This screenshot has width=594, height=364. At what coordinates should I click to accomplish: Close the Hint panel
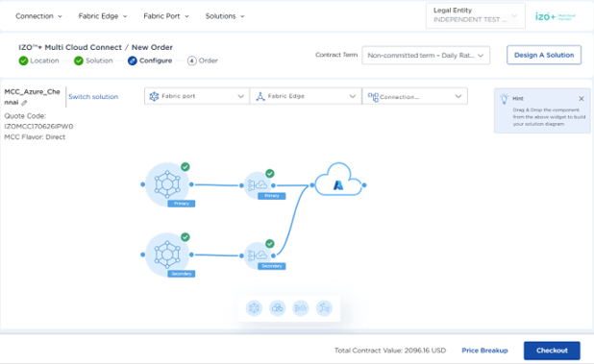582,99
